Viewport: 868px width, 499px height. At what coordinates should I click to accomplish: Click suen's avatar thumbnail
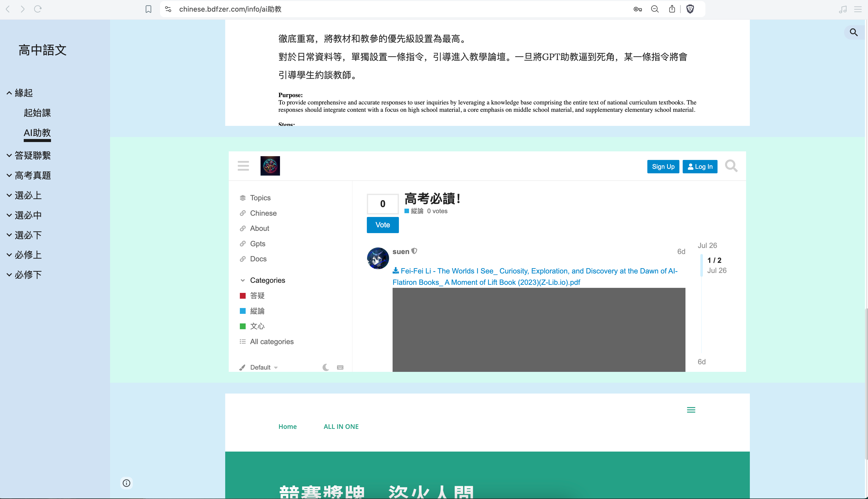pyautogui.click(x=378, y=258)
